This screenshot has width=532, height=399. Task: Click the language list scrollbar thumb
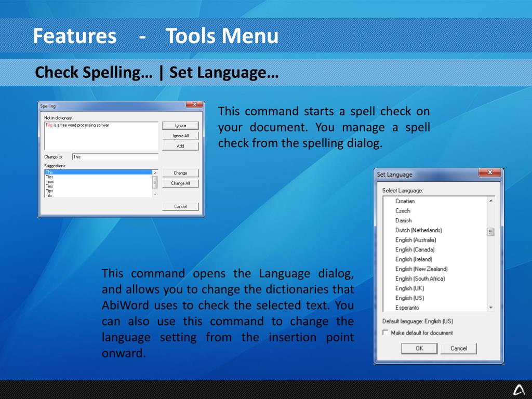(x=490, y=232)
